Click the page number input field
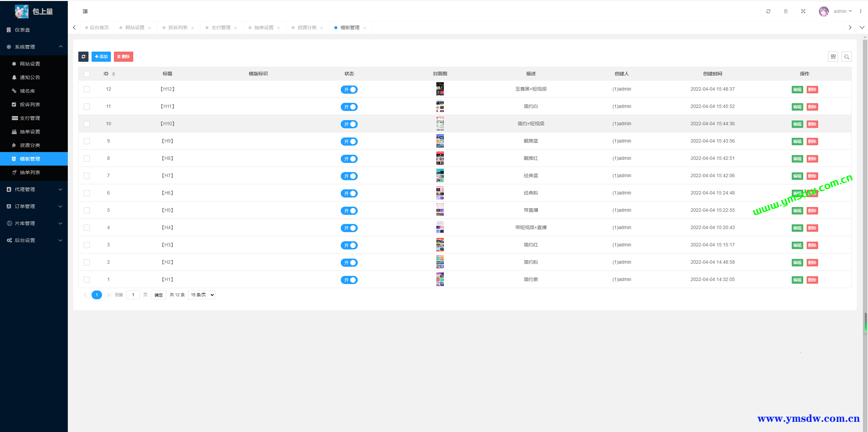Screen dimensions: 868x432 pos(133,295)
